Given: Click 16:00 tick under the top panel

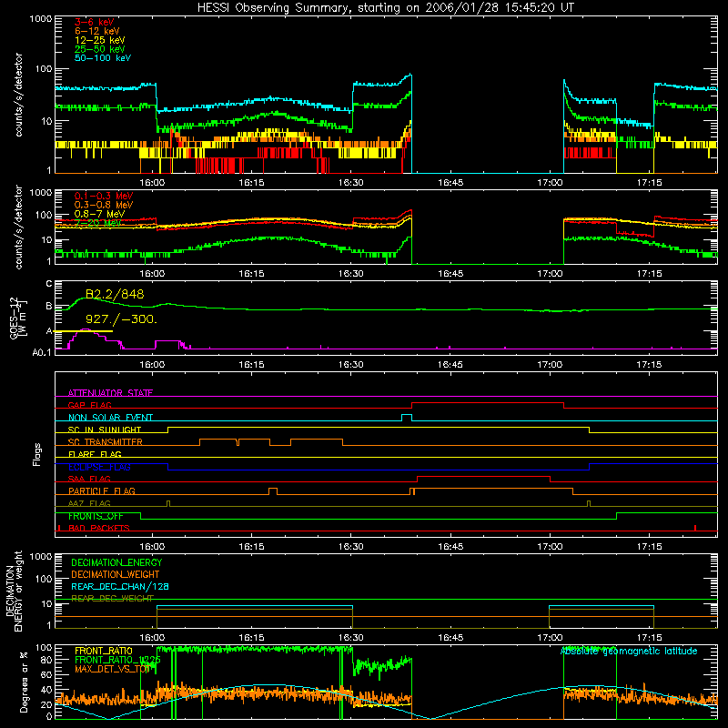Looking at the screenshot, I should coord(152,183).
